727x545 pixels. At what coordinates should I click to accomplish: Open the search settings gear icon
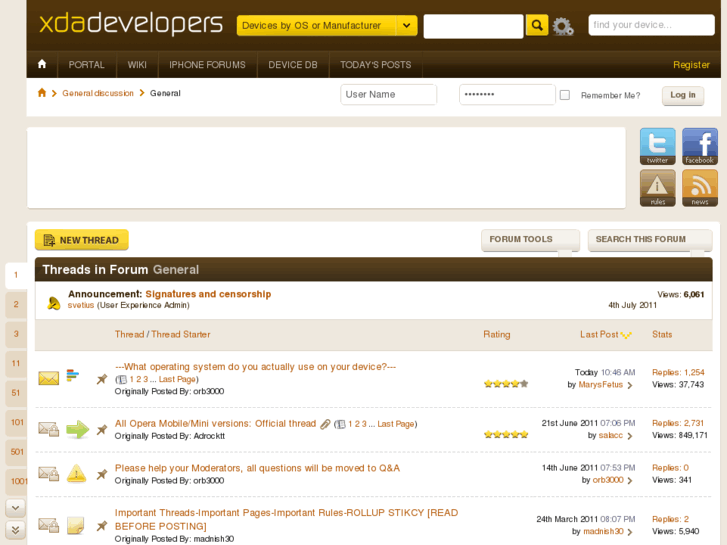(563, 26)
